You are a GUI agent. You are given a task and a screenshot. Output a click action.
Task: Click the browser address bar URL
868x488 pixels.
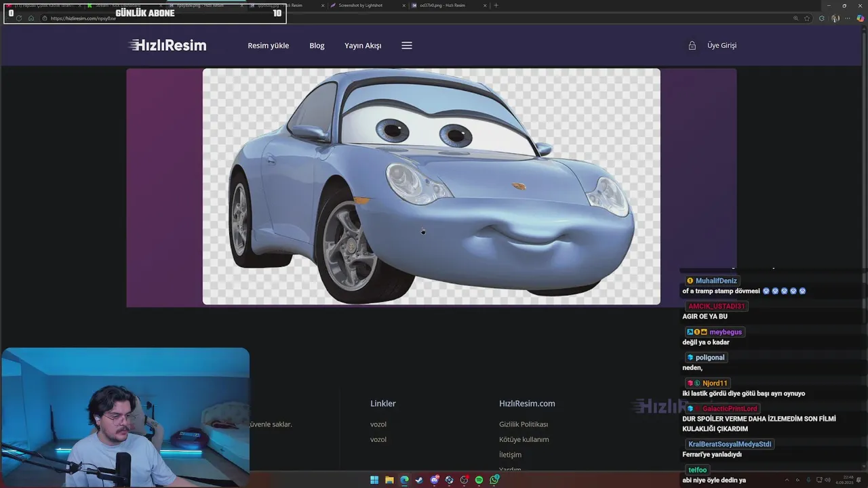point(83,18)
